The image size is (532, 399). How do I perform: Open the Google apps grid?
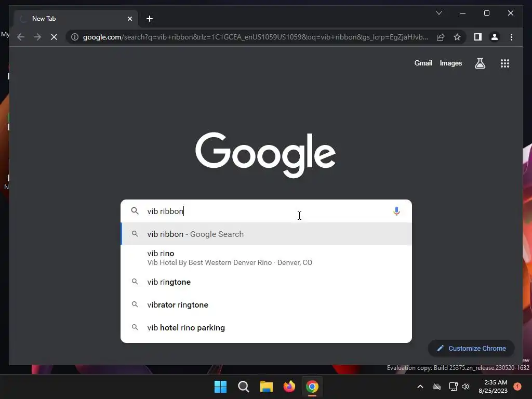tap(505, 63)
